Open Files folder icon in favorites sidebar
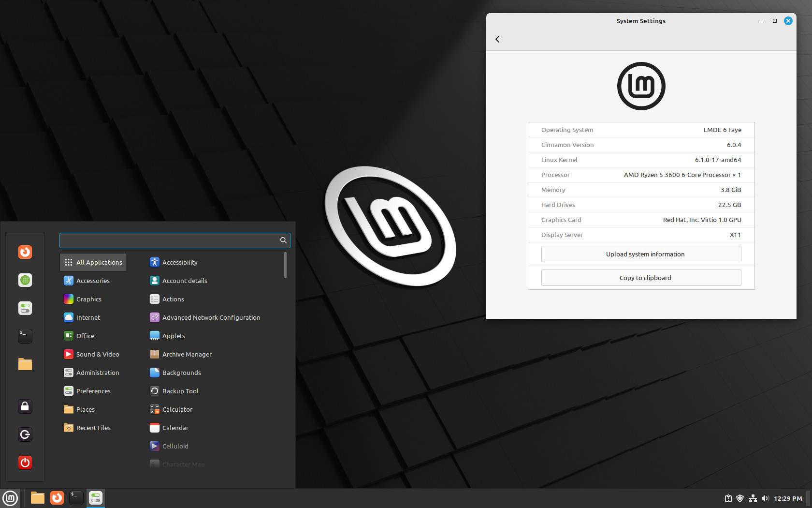This screenshot has height=508, width=812. pyautogui.click(x=25, y=364)
